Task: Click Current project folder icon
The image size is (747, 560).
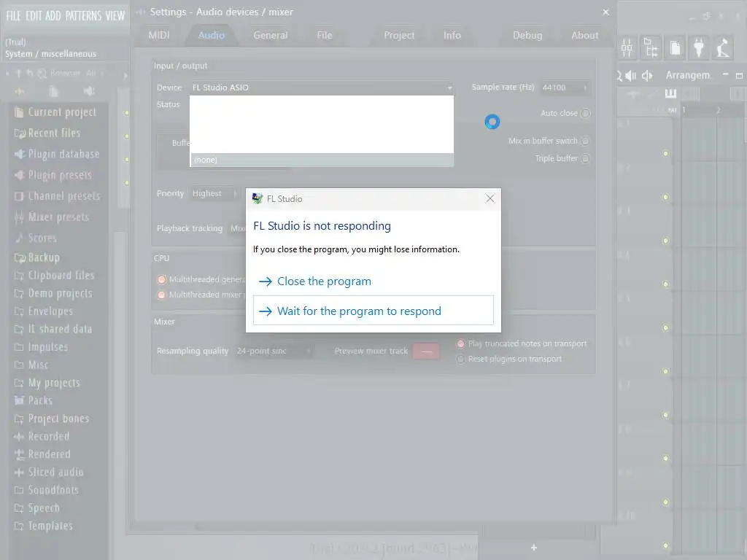Action: coord(19,112)
